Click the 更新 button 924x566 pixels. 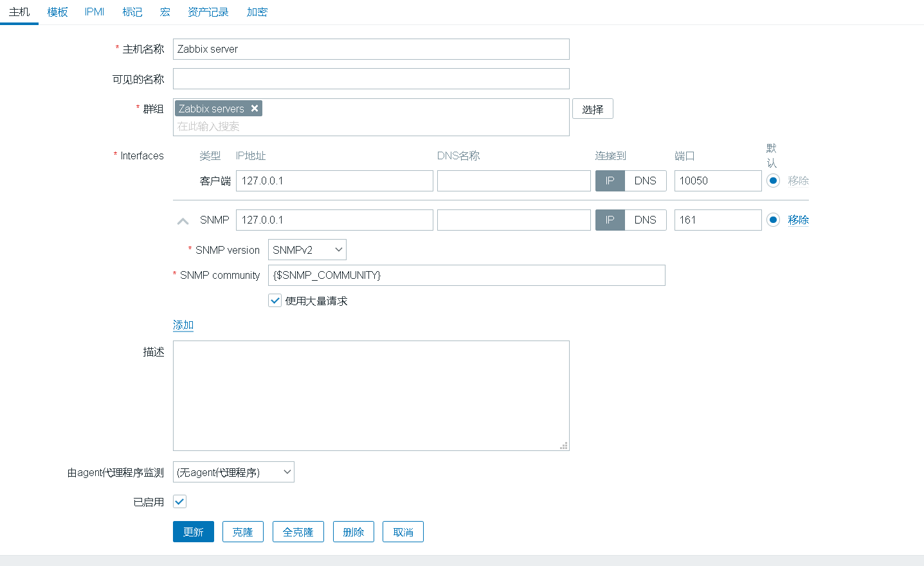pyautogui.click(x=194, y=532)
